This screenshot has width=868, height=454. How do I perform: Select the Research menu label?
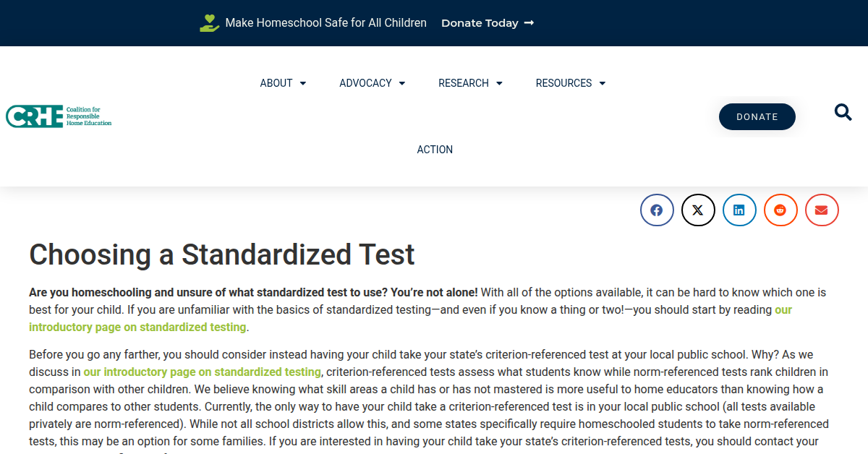click(464, 83)
